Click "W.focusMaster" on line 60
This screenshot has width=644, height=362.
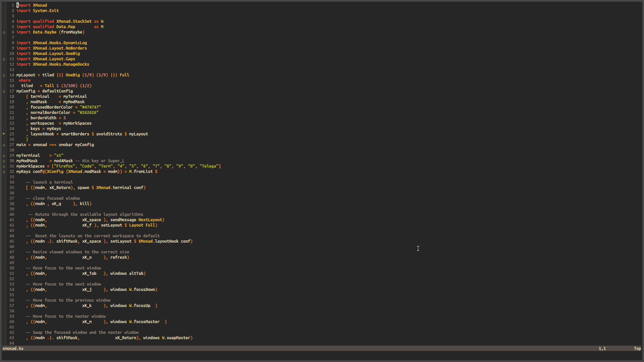coord(145,322)
